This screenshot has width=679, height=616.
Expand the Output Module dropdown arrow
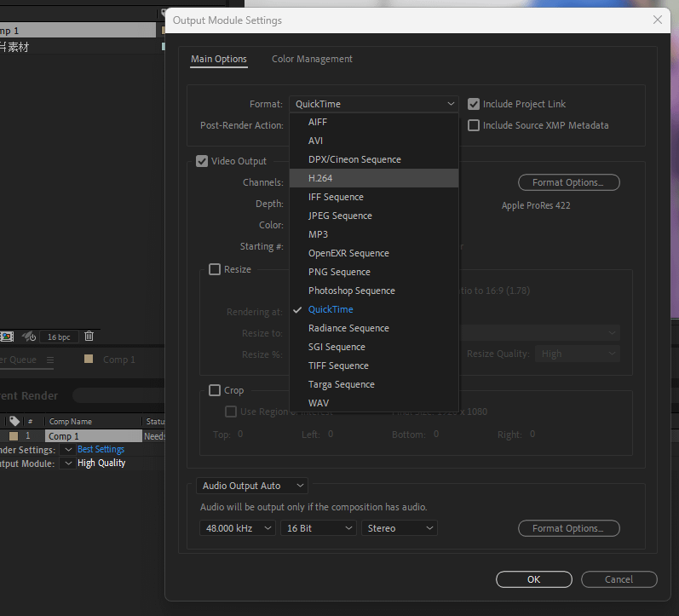click(x=67, y=463)
